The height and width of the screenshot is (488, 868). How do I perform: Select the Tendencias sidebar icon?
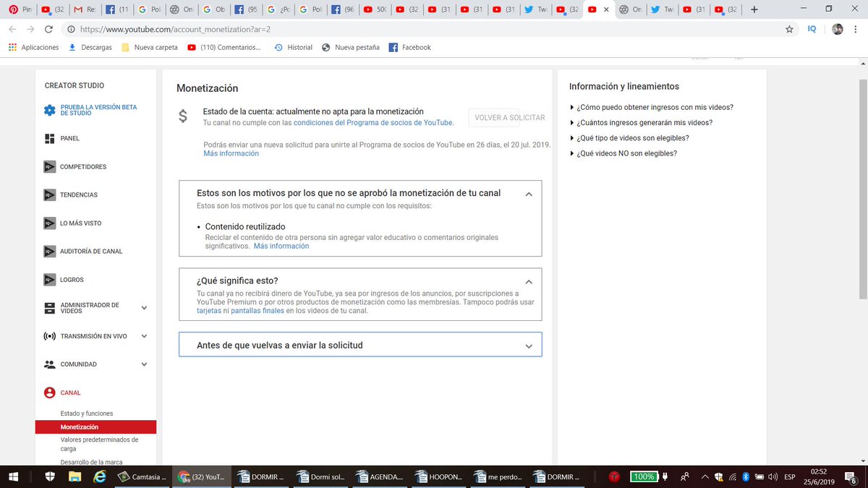[49, 194]
